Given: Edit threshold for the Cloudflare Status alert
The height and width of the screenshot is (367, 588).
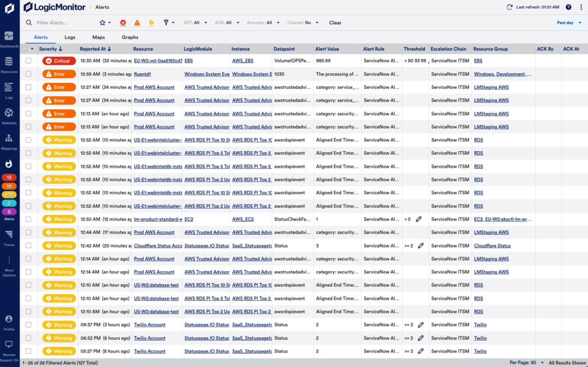Looking at the screenshot, I should (x=420, y=246).
